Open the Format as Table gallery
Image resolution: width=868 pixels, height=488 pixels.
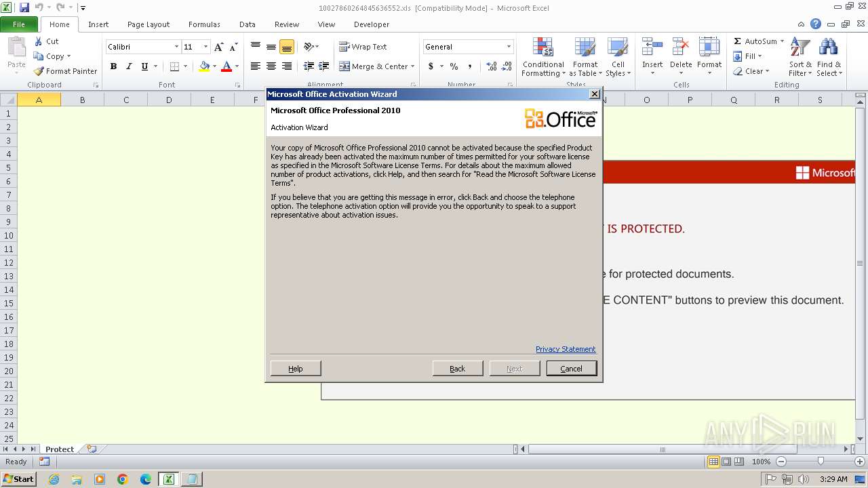pyautogui.click(x=585, y=57)
